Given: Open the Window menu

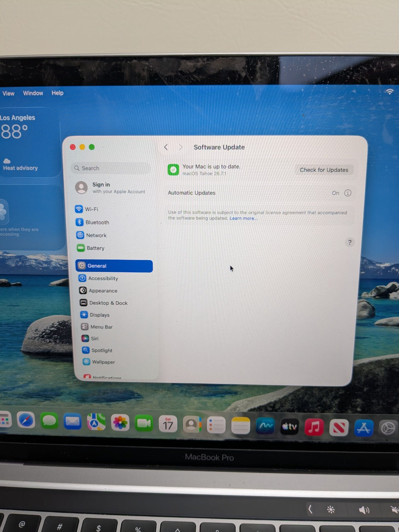Looking at the screenshot, I should [33, 93].
